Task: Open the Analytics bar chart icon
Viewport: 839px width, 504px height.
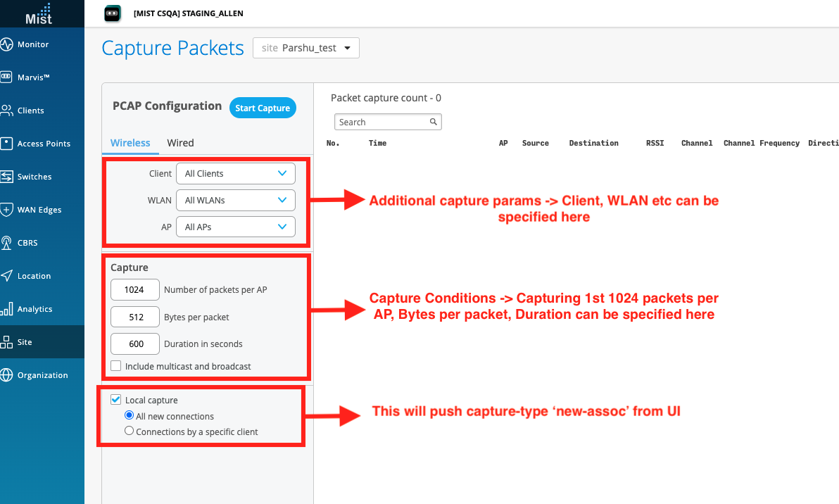Action: click(7, 309)
